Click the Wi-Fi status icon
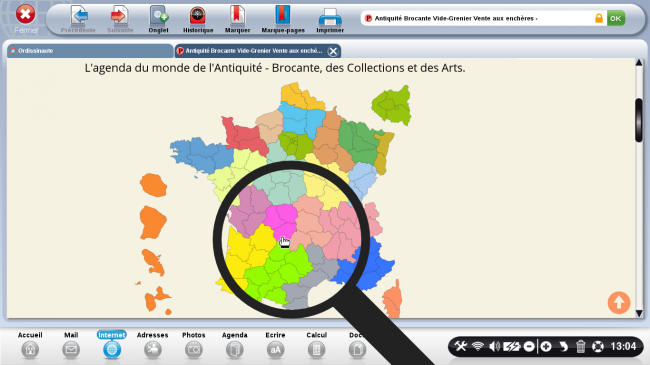Screen dimensions: 650x365 [478, 346]
